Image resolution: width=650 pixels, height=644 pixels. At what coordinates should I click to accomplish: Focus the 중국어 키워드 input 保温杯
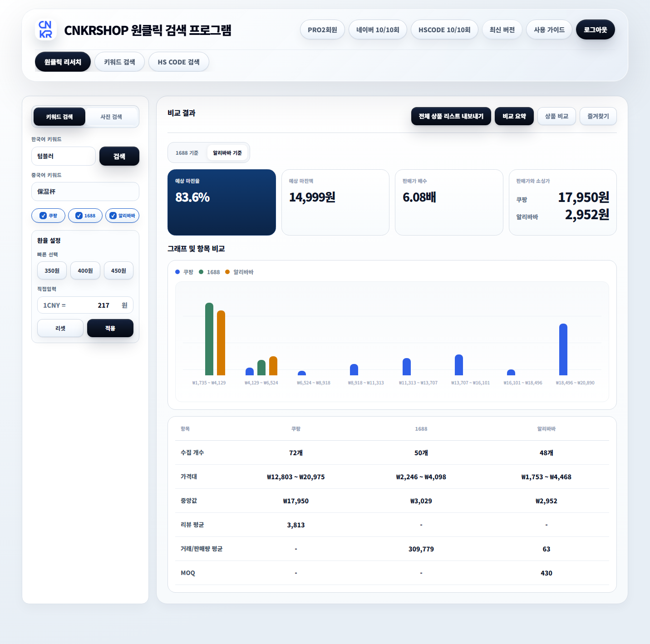click(85, 192)
